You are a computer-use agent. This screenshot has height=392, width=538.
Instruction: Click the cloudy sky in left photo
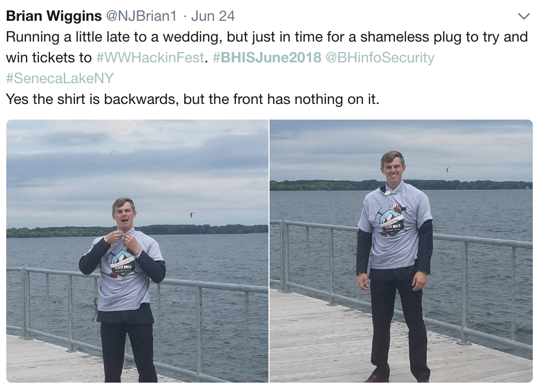[137, 165]
